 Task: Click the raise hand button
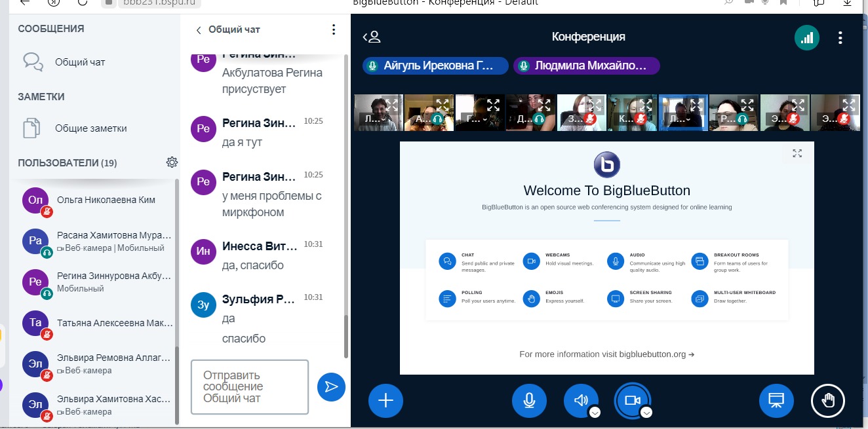(x=828, y=400)
